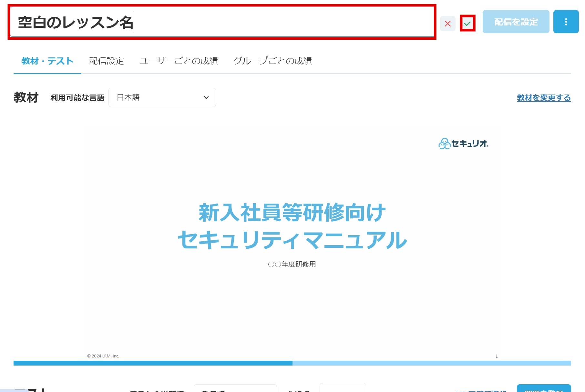This screenshot has height=392, width=585.
Task: Click the 教材を変更する link
Action: [x=544, y=98]
